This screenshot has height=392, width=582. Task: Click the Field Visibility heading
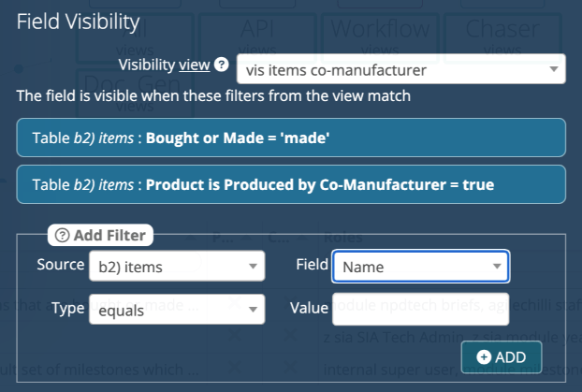pos(79,21)
